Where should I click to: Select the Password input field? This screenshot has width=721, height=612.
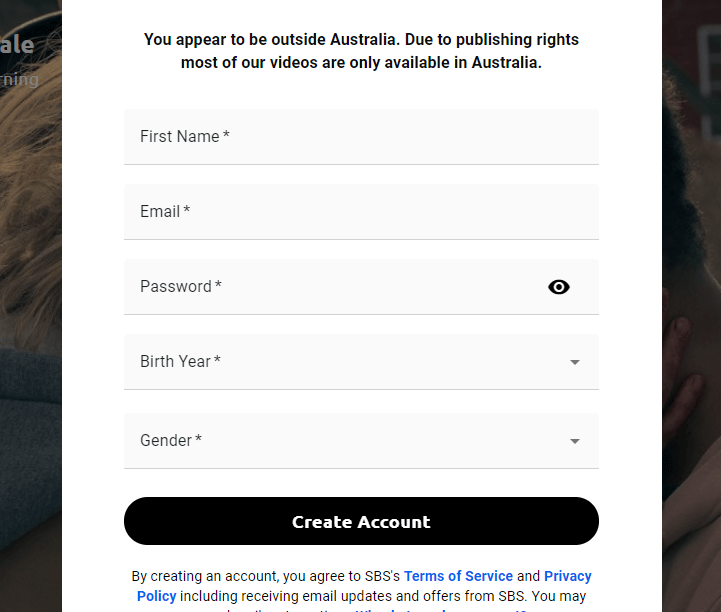coord(361,287)
